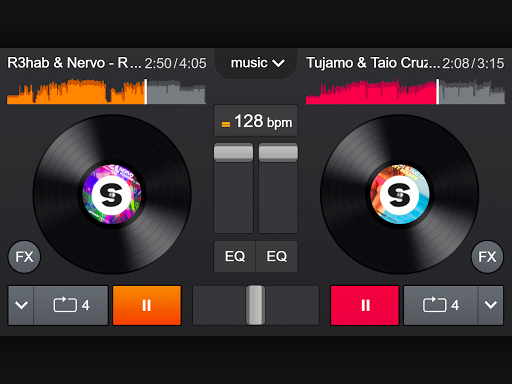The image size is (512, 384).
Task: Open the left channel EQ
Action: (x=235, y=256)
